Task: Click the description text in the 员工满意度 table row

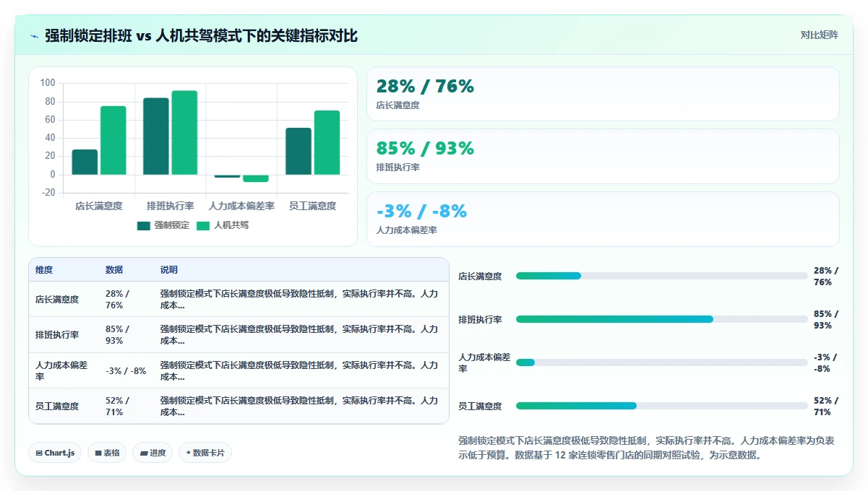Action: [299, 407]
